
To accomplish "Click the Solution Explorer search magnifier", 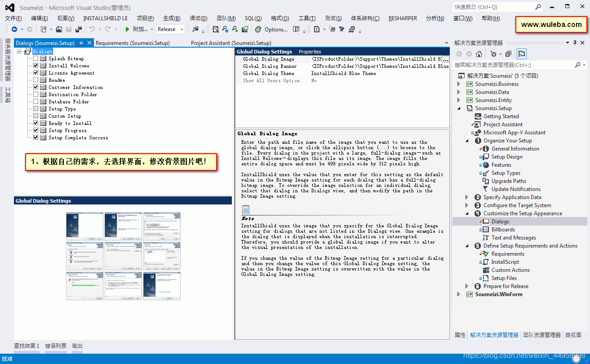I will [x=578, y=65].
